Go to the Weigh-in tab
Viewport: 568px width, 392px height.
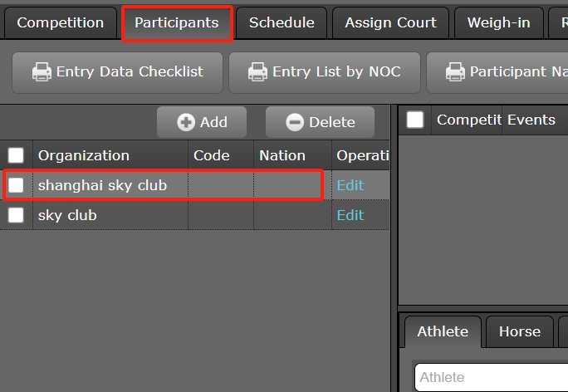tap(498, 23)
